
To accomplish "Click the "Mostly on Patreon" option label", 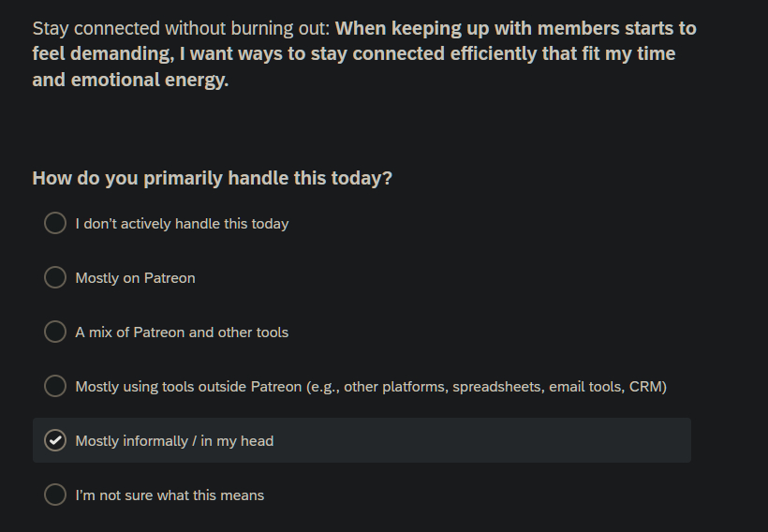I will coord(135,278).
